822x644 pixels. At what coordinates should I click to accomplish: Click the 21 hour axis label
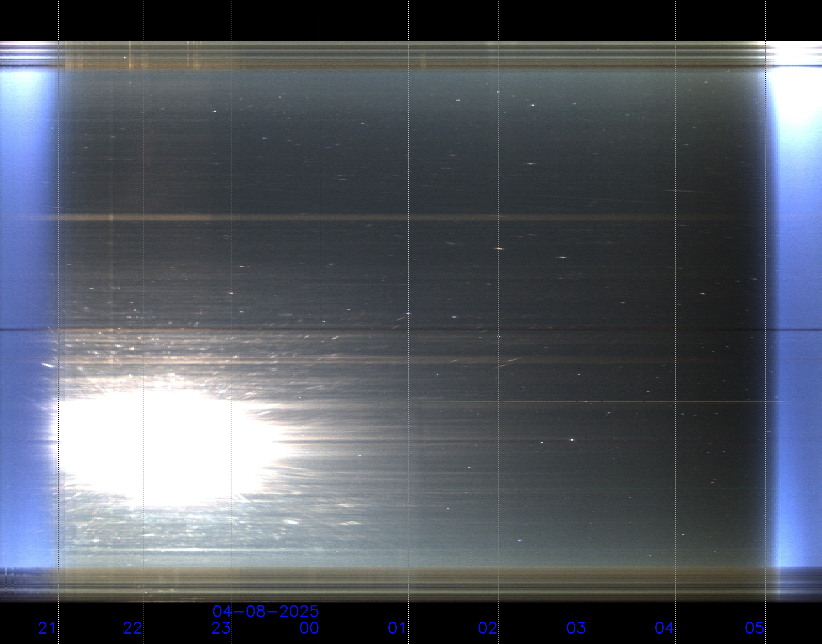tap(47, 628)
